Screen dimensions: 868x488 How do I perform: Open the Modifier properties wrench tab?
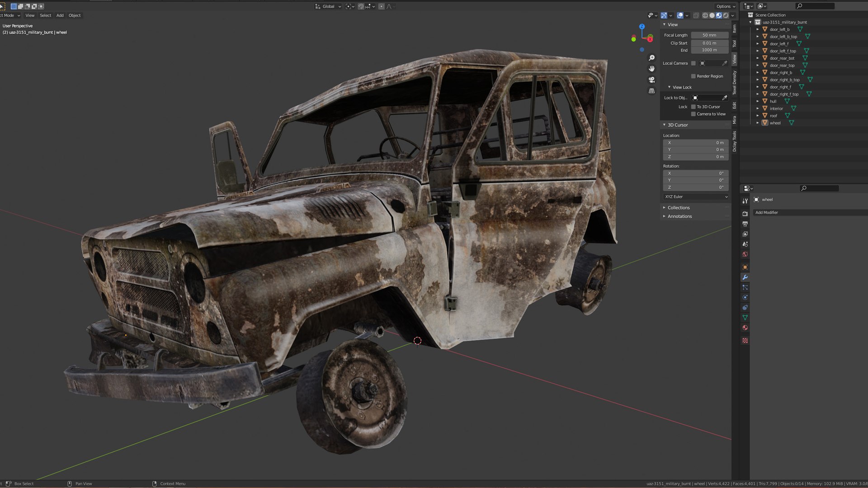point(745,277)
